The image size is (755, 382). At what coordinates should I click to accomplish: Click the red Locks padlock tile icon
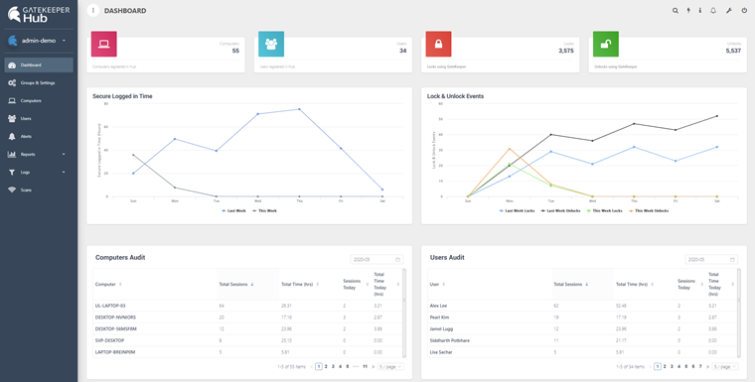438,44
